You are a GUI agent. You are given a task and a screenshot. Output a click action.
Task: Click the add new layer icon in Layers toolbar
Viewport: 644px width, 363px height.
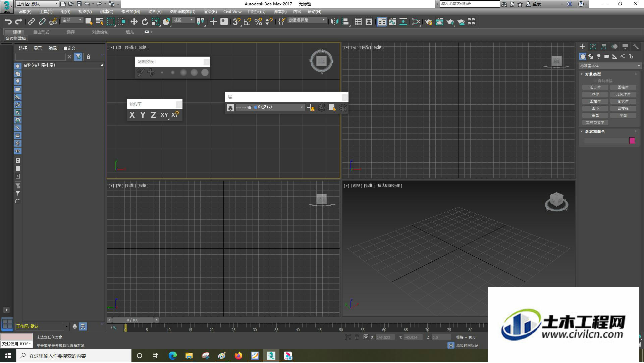(x=311, y=108)
